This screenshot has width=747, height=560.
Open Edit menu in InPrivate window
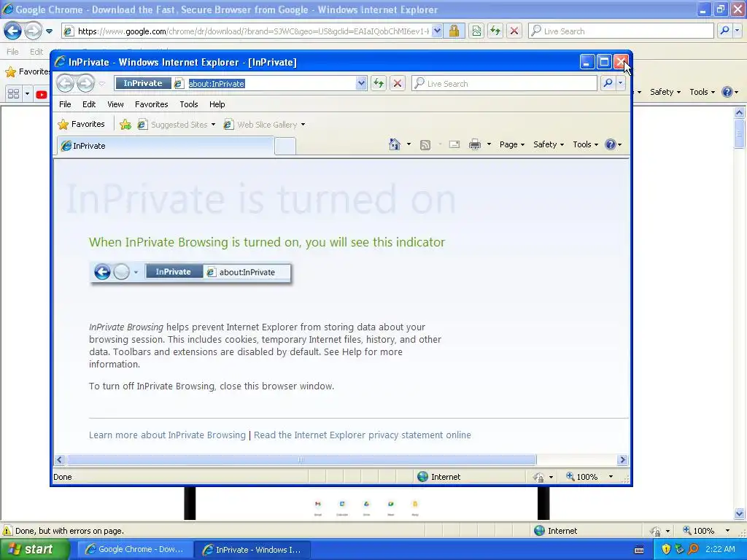tap(88, 104)
